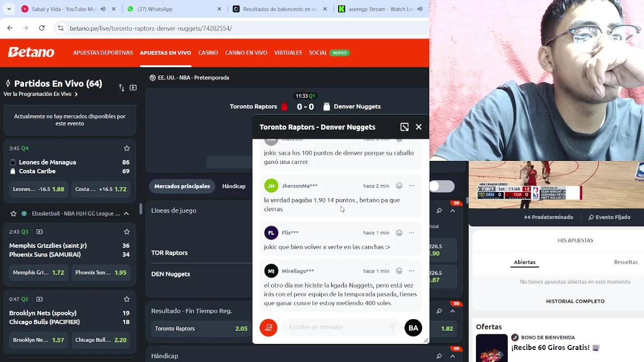
Task: Bet Brooklyn Nets at 1.57
Action: click(39, 340)
